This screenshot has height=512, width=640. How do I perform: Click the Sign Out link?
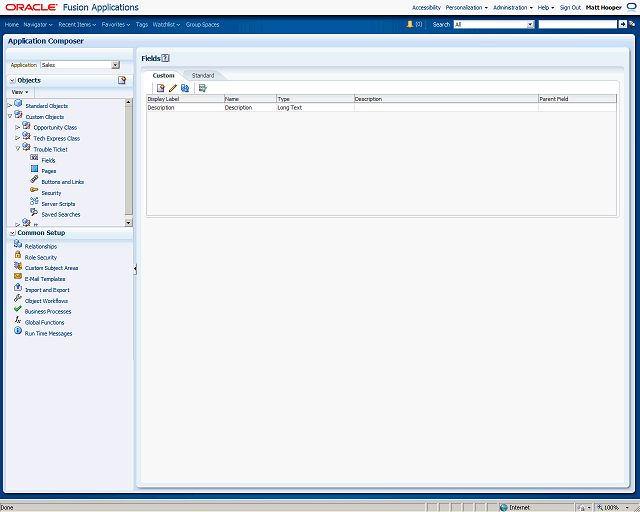[x=570, y=7]
